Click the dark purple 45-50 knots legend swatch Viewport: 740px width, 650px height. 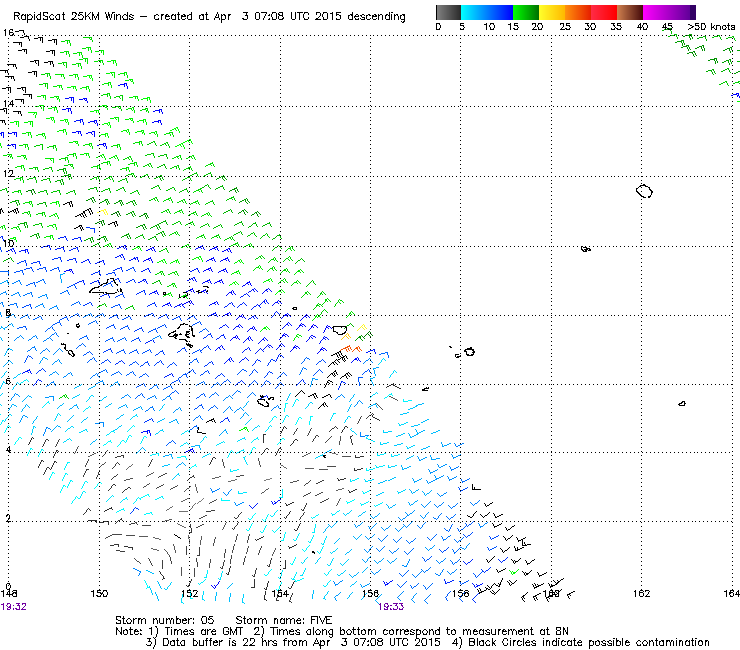pyautogui.click(x=682, y=12)
